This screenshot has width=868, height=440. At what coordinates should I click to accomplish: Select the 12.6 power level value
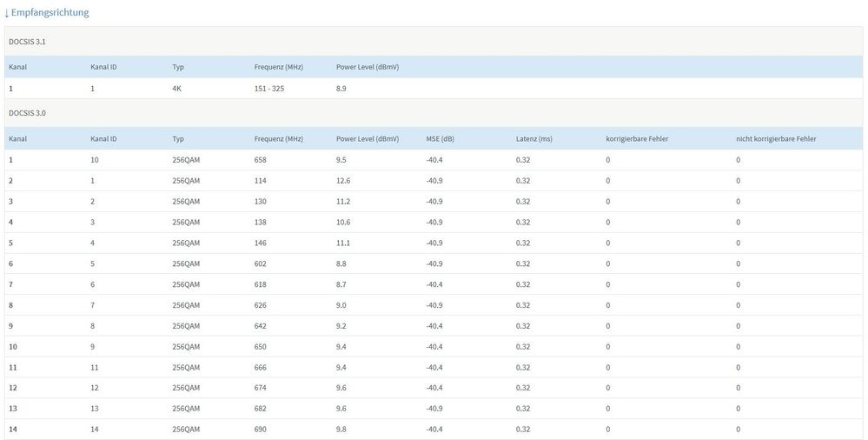(x=343, y=181)
